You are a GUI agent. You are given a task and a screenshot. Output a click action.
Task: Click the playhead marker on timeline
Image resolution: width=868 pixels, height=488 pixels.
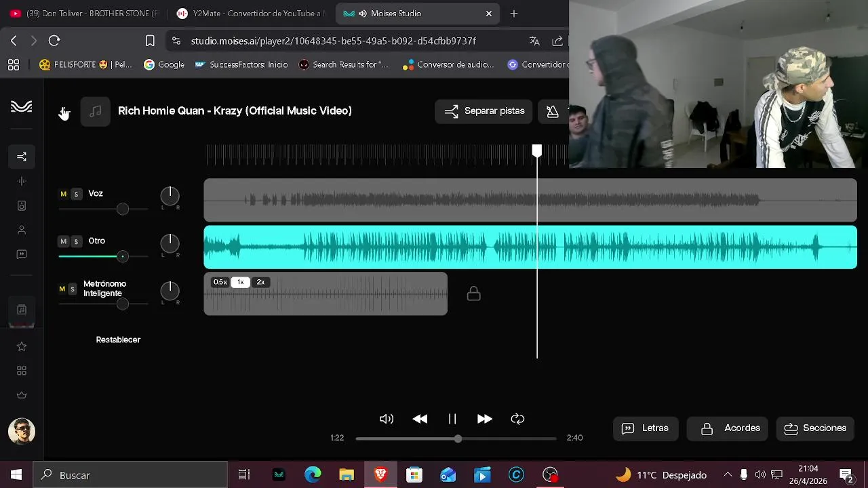click(x=537, y=150)
